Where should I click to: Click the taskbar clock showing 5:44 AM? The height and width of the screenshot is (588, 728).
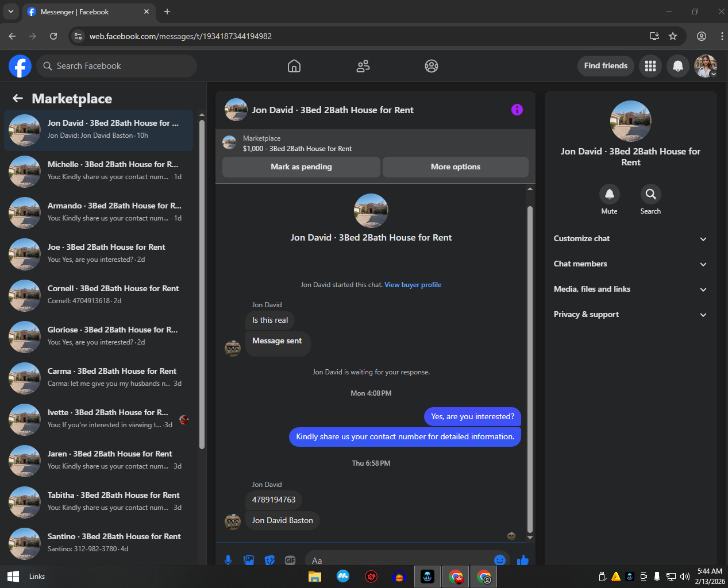click(710, 577)
